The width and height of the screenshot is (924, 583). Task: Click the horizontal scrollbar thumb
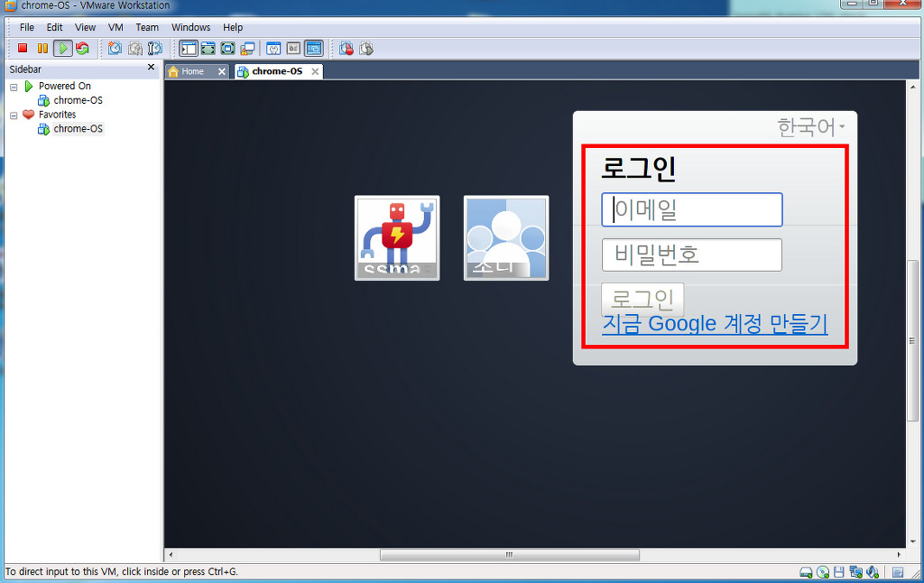[x=508, y=555]
